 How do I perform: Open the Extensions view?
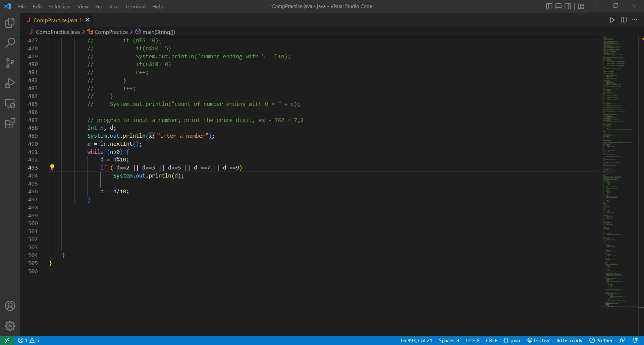coord(10,124)
